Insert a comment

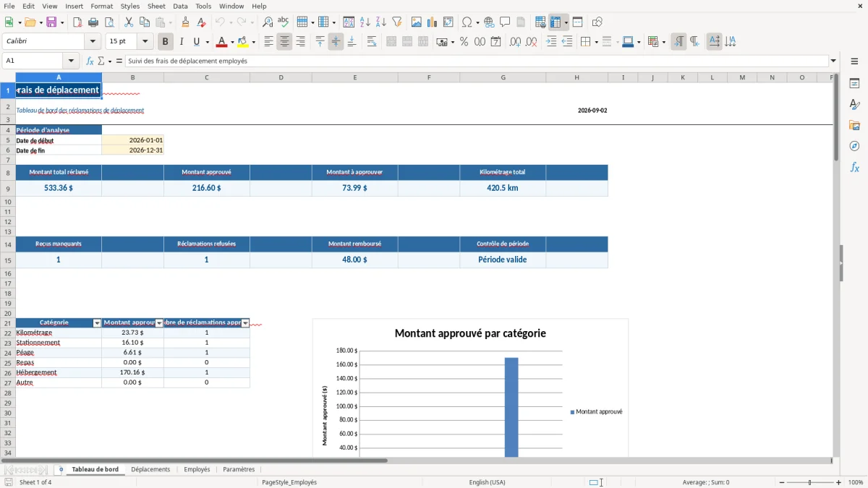(505, 22)
